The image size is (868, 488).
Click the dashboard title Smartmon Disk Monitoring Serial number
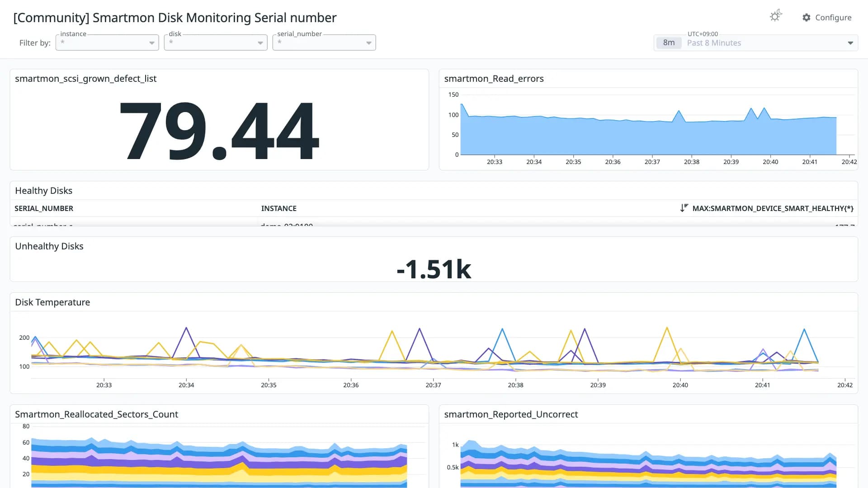coord(175,18)
